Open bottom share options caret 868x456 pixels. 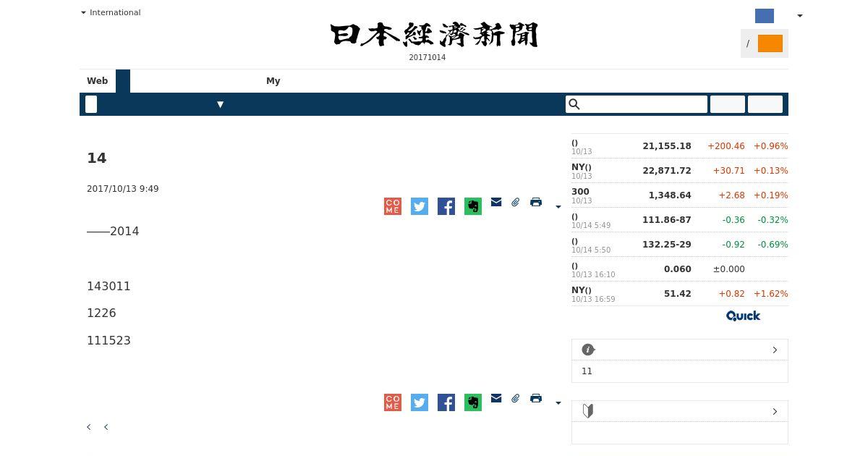point(558,403)
